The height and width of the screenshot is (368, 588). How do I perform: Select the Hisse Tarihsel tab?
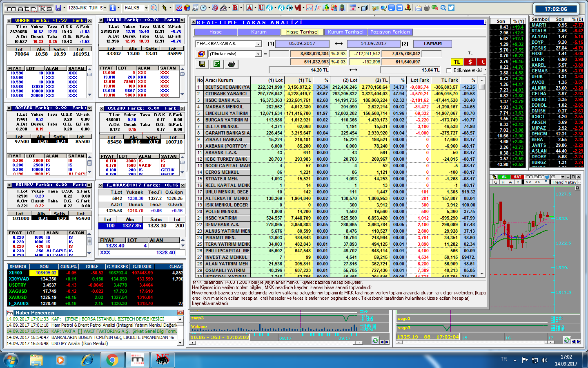(302, 32)
